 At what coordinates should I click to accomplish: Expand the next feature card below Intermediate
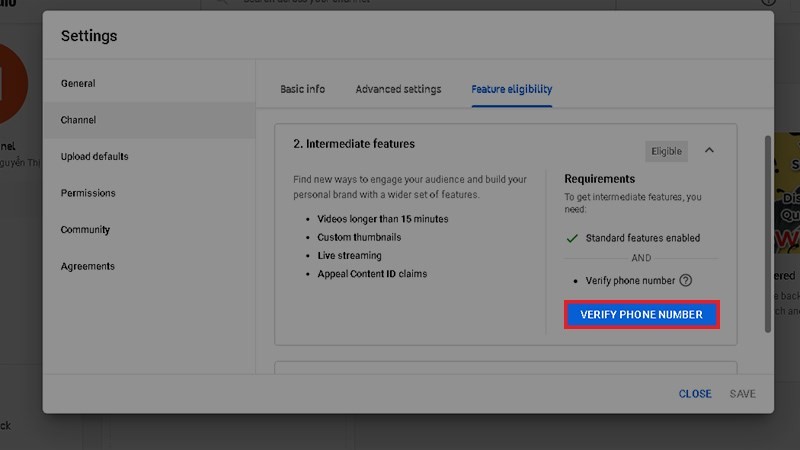[x=505, y=367]
